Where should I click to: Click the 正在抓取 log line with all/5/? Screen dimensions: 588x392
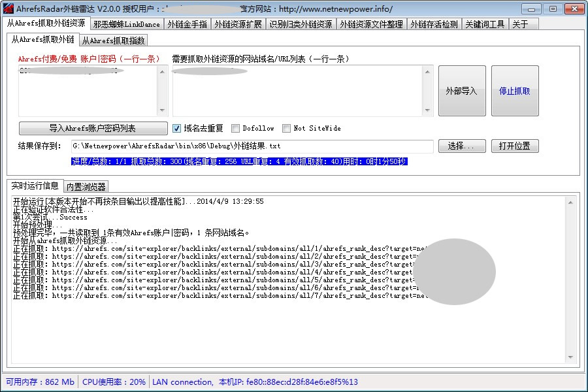point(214,280)
